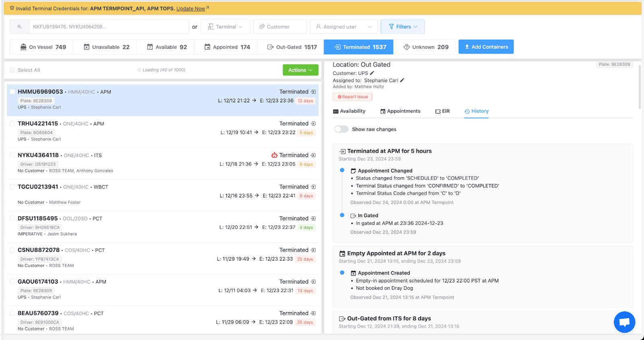Click pencil icon next to Customer UPS

click(x=372, y=73)
